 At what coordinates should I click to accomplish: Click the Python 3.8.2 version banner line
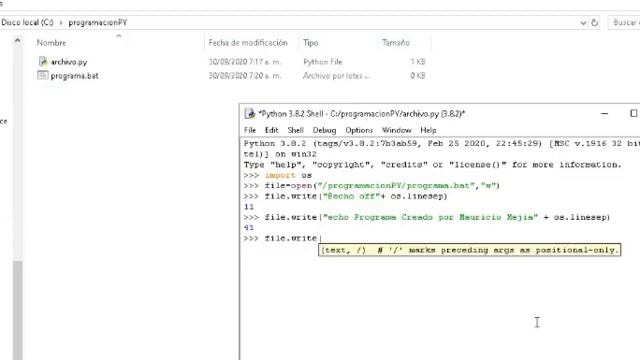(x=442, y=144)
